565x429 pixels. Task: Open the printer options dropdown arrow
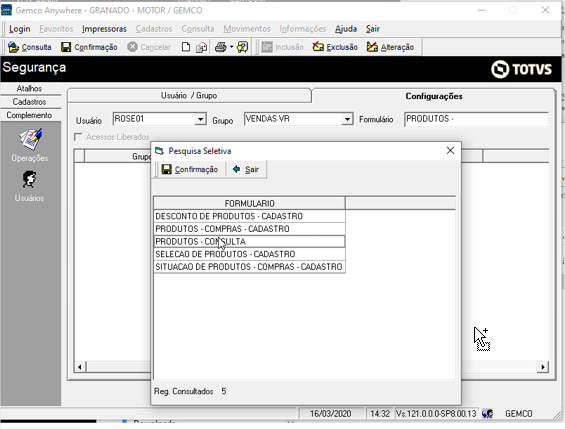click(231, 47)
